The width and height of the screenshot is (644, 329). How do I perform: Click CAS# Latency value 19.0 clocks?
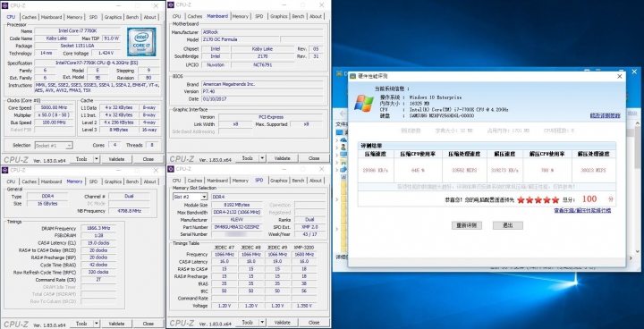click(x=98, y=243)
